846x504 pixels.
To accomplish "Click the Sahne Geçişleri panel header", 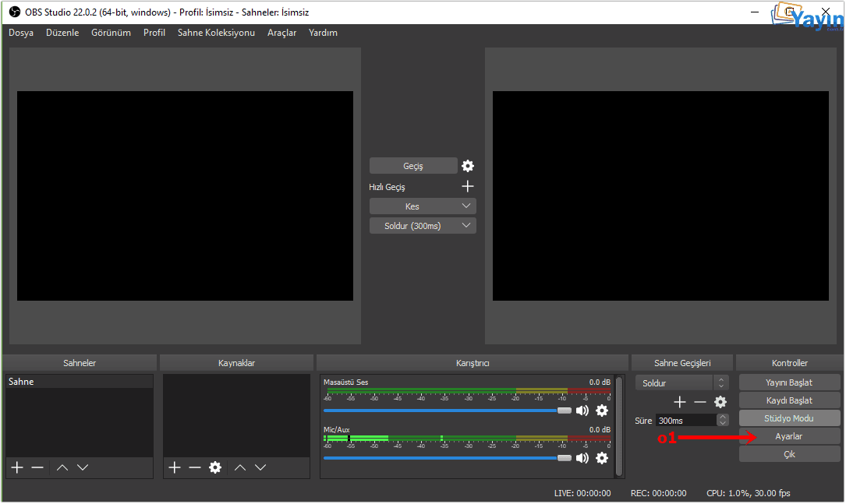I will (x=682, y=363).
